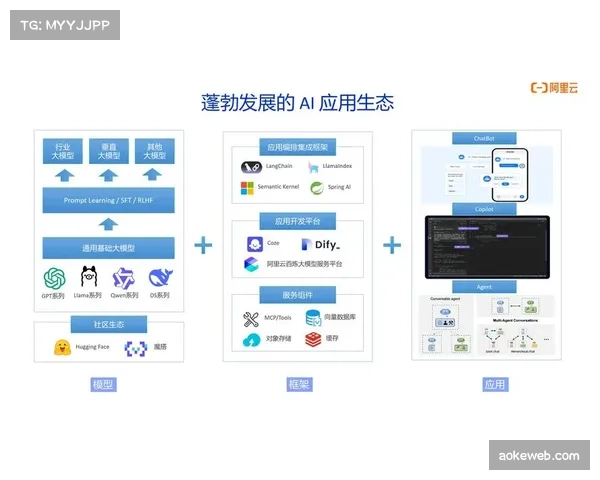The width and height of the screenshot is (600, 480).
Task: Click the LlamaIndex text label
Action: pyautogui.click(x=337, y=166)
